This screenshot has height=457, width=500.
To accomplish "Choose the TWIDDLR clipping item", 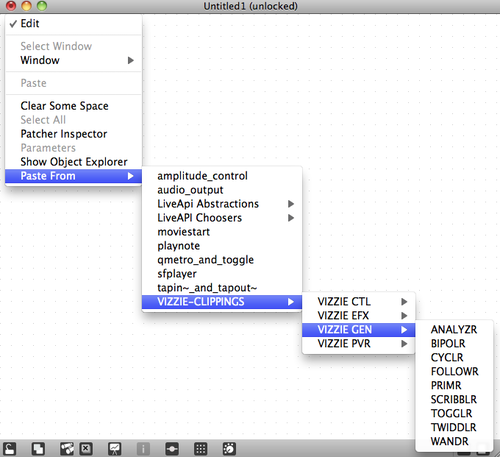I will point(454,427).
